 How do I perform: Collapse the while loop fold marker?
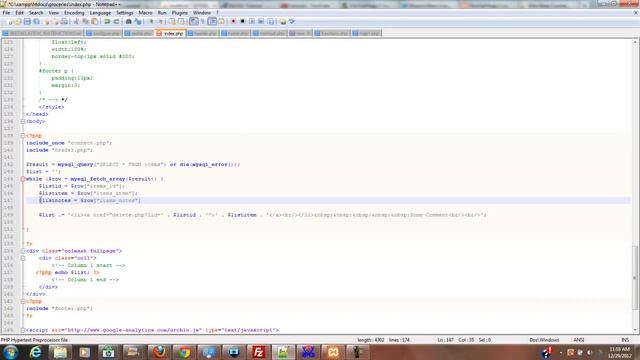23,179
